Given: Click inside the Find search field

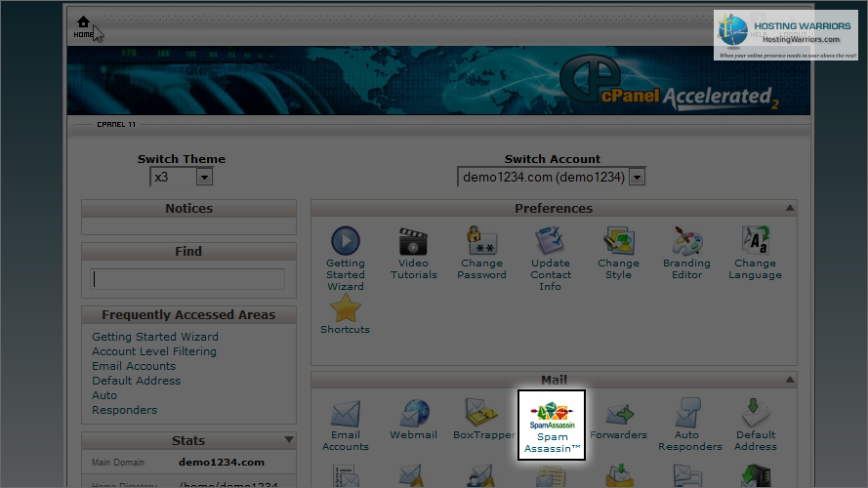Looking at the screenshot, I should click(x=187, y=279).
